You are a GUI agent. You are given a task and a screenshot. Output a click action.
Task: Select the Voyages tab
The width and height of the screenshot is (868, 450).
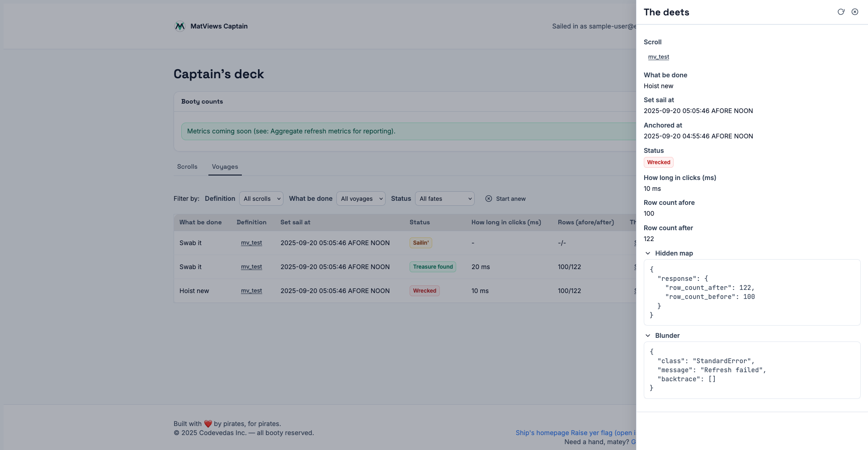[x=225, y=167]
